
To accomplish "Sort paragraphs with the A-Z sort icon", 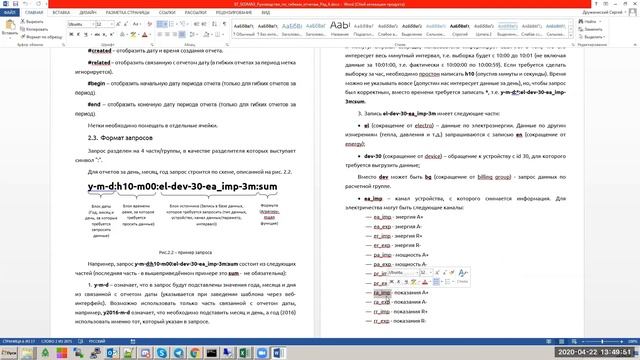I will (x=215, y=24).
